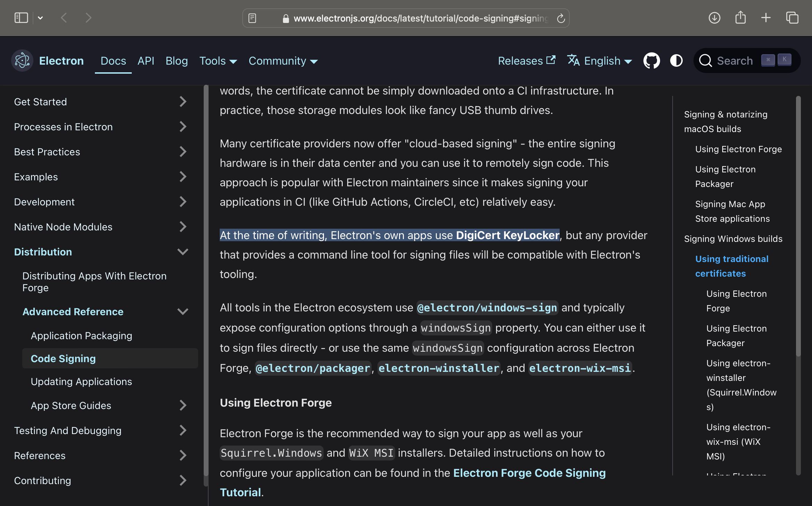Open the Electron Forge Code Signing Tutorial link
The image size is (812, 506).
coord(529,473)
